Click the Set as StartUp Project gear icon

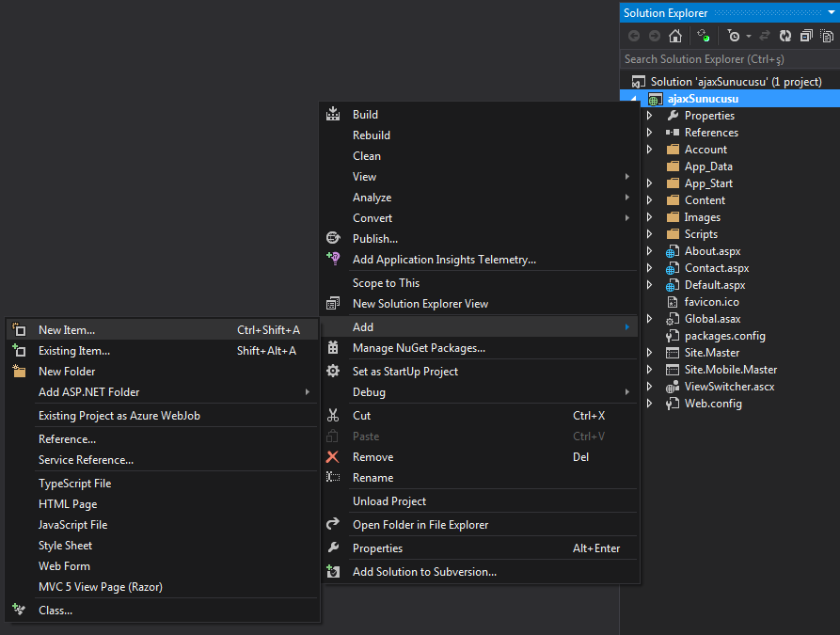click(333, 371)
